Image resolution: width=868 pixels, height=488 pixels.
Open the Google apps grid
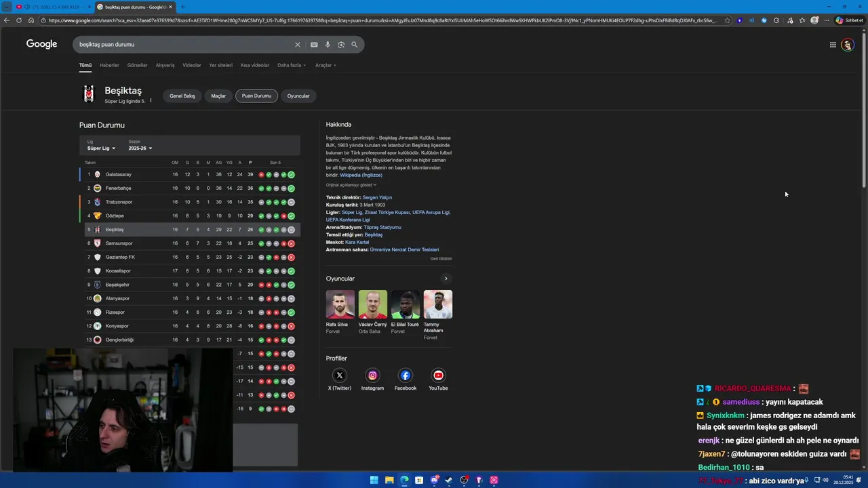coord(833,45)
